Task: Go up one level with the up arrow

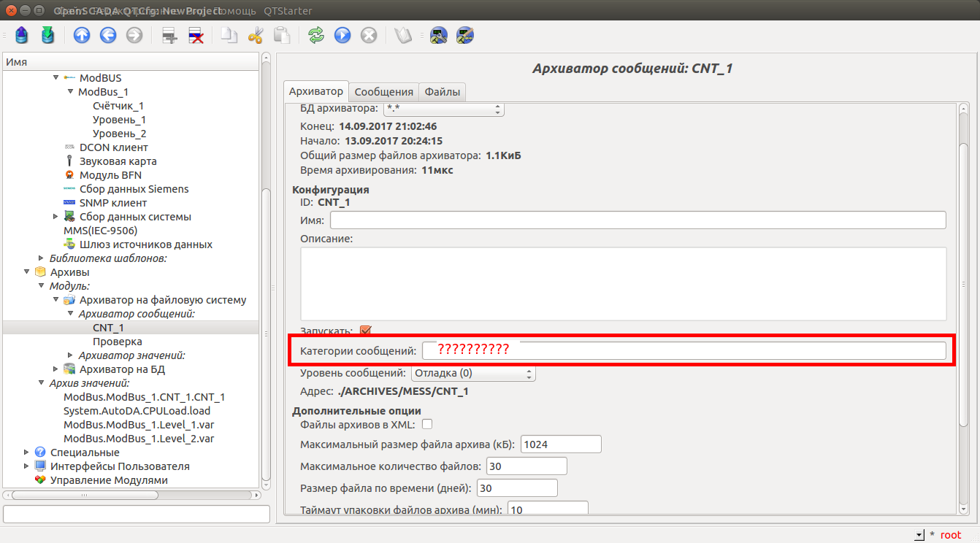Action: pos(82,35)
